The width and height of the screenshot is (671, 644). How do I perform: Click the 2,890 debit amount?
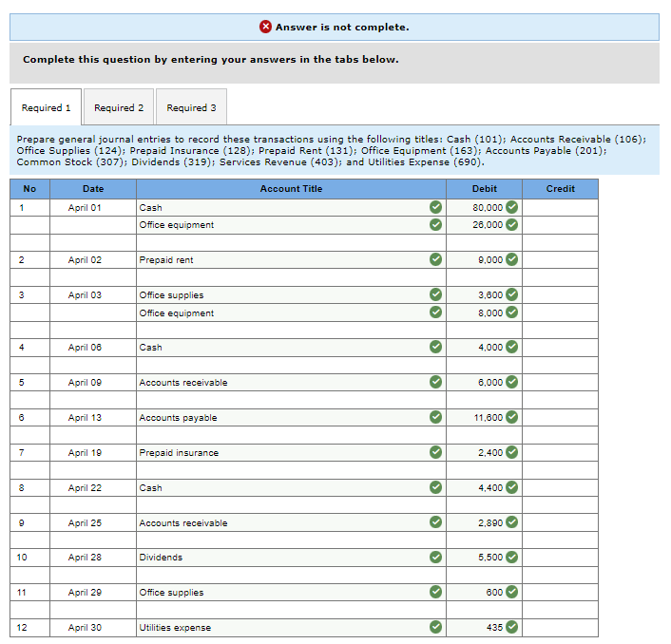click(x=490, y=522)
